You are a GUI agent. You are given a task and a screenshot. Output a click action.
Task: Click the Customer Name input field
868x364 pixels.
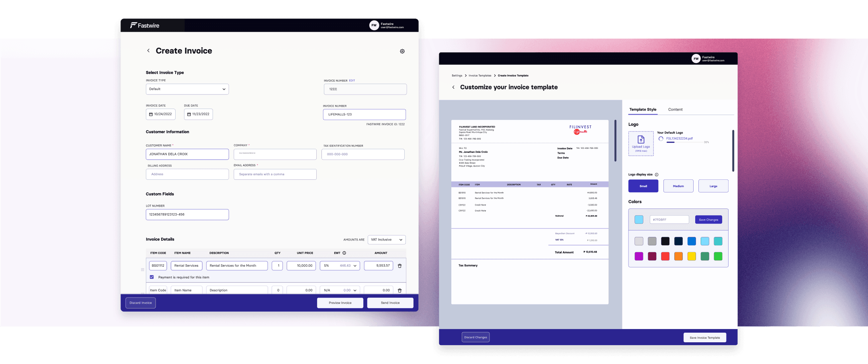pyautogui.click(x=187, y=154)
